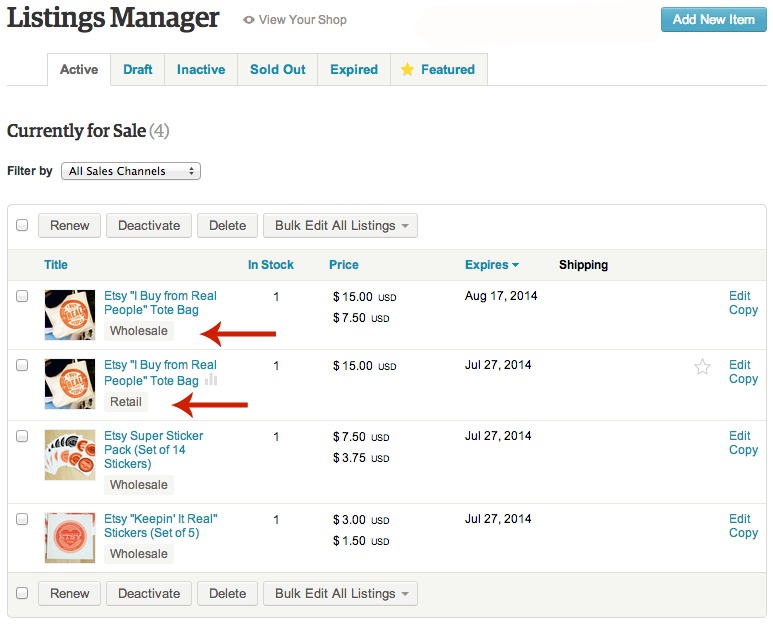
Task: Click the eye icon beside View Your Shop
Action: tap(249, 20)
